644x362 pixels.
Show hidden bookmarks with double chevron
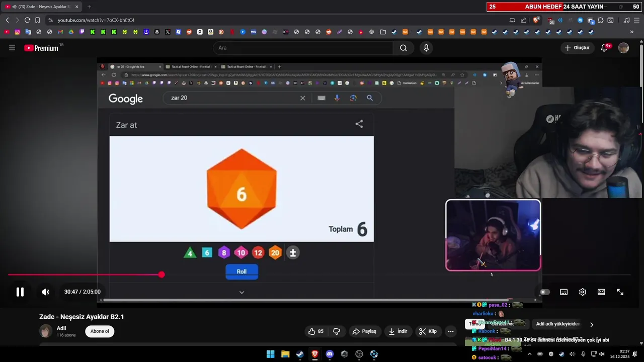632,32
